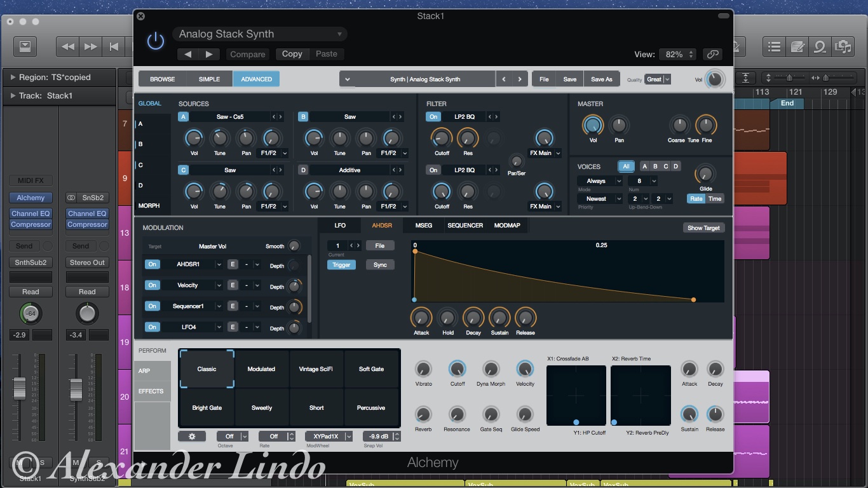
Task: Toggle the first Filter On button
Action: [x=433, y=117]
